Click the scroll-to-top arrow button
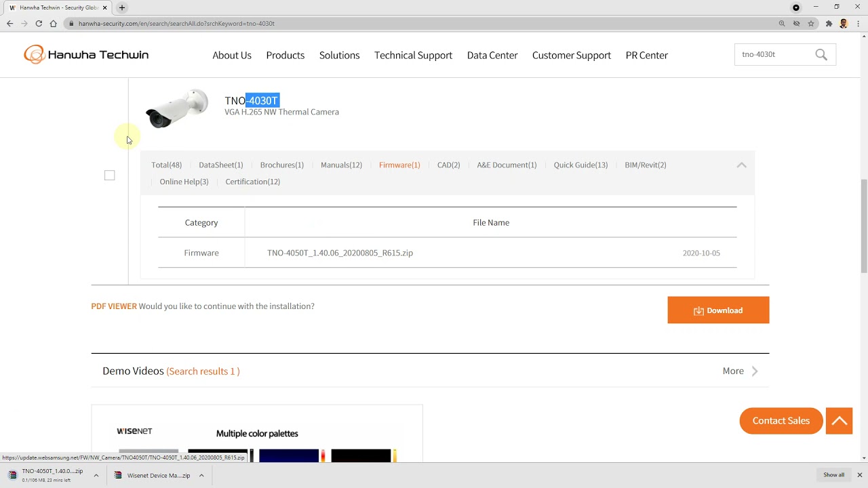868x488 pixels. (840, 421)
